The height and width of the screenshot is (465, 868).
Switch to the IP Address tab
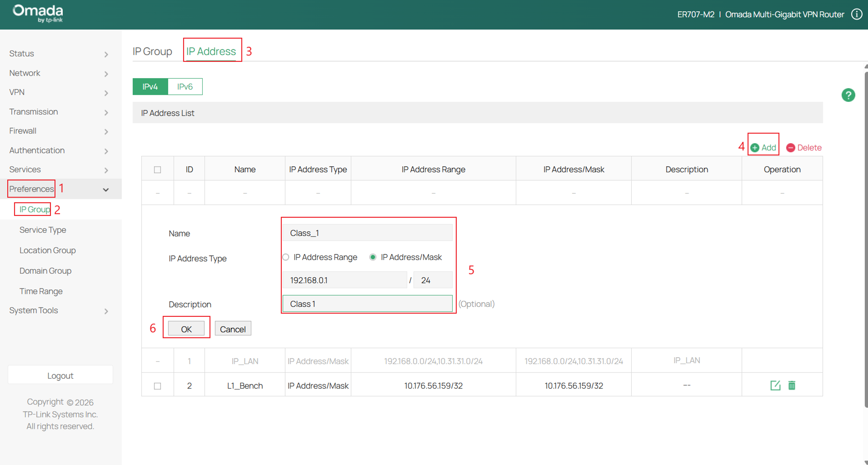click(x=211, y=51)
